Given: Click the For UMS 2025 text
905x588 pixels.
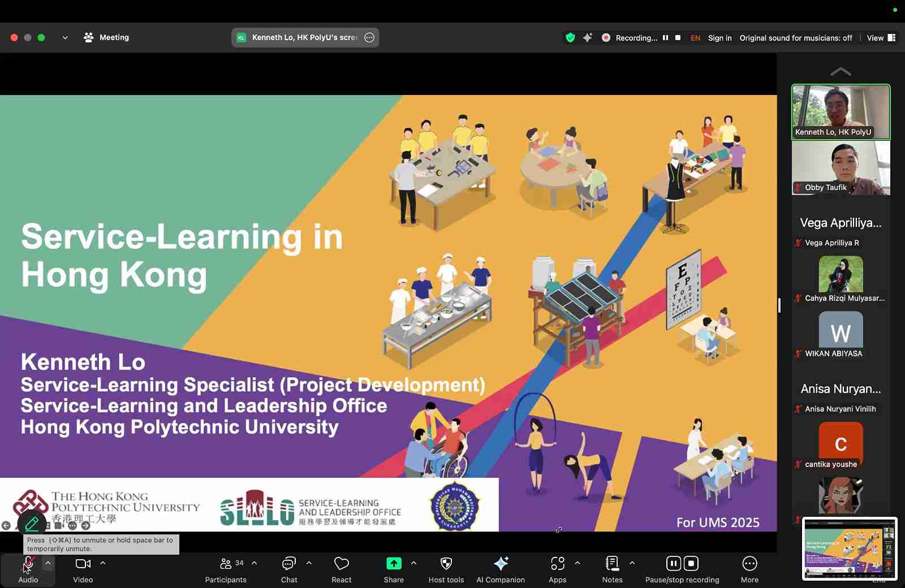Looking at the screenshot, I should [718, 522].
